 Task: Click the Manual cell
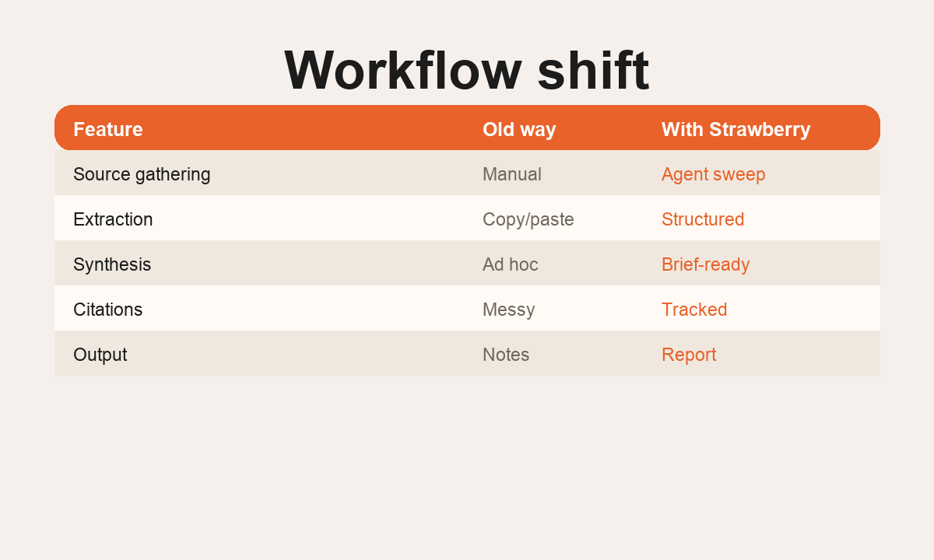(x=512, y=174)
